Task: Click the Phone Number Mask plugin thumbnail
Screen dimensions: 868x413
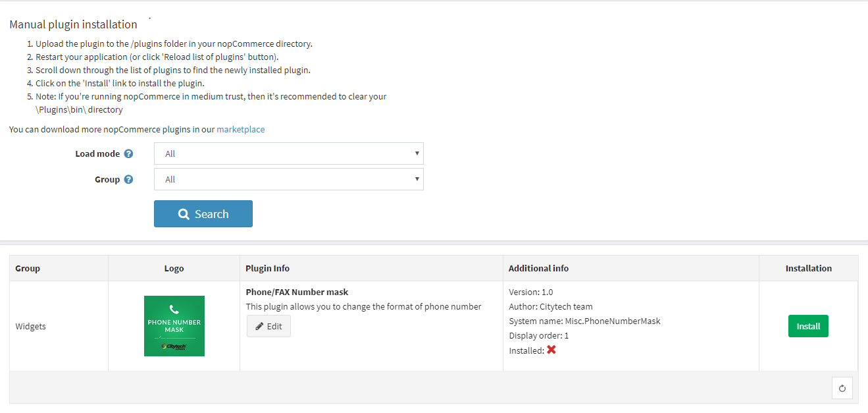Action: click(174, 325)
